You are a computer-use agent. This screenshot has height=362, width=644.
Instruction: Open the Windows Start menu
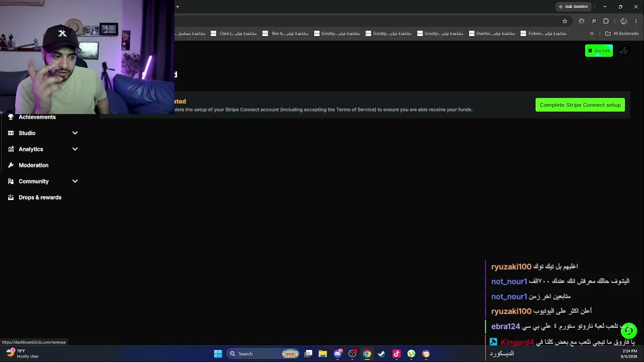[x=218, y=354]
